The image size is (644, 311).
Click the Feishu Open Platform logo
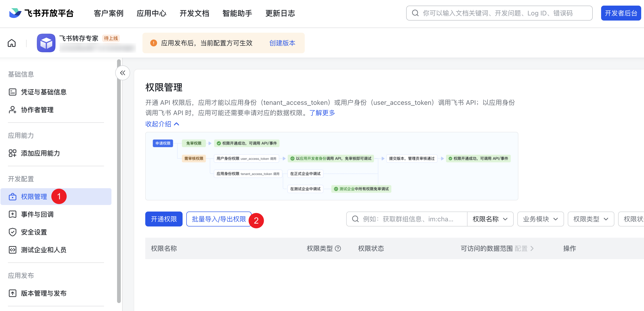click(41, 13)
